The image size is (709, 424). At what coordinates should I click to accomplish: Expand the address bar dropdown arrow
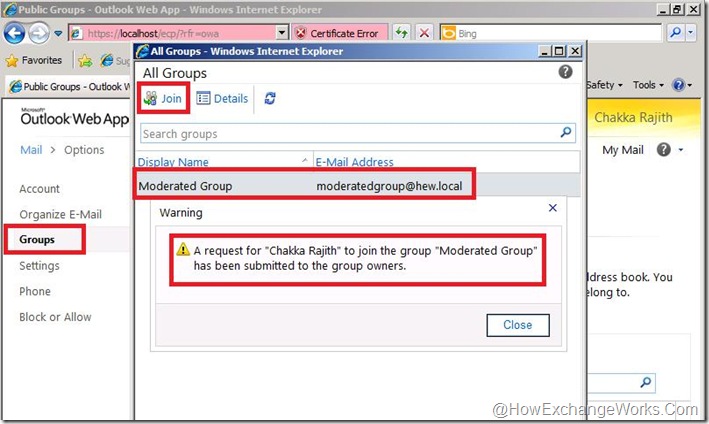coord(282,33)
